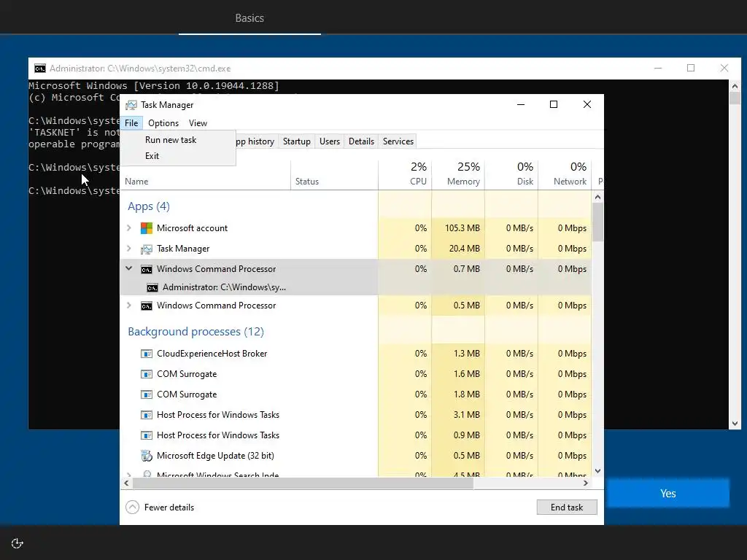Click the End task button
This screenshot has width=747, height=560.
pos(567,507)
